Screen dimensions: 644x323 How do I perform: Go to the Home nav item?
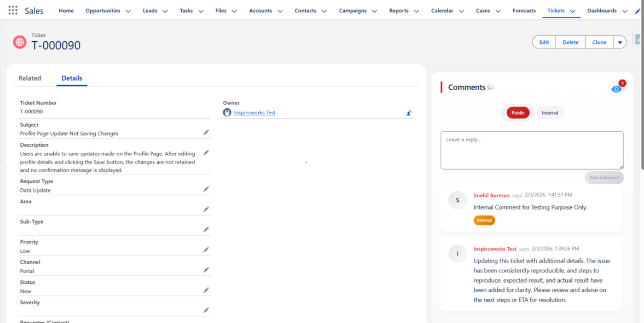[66, 11]
